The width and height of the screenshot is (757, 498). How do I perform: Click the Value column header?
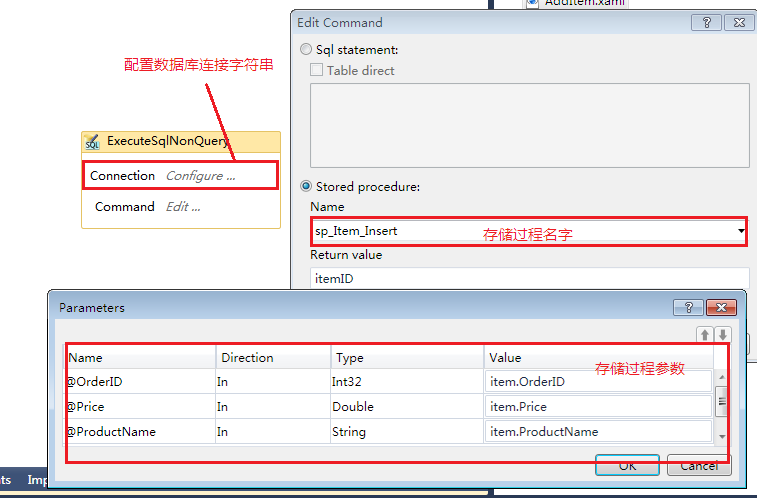tap(599, 358)
